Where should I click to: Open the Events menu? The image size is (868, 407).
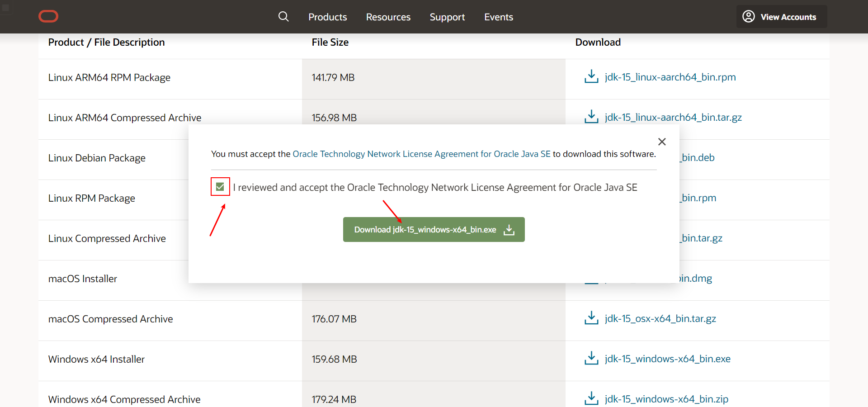click(499, 17)
